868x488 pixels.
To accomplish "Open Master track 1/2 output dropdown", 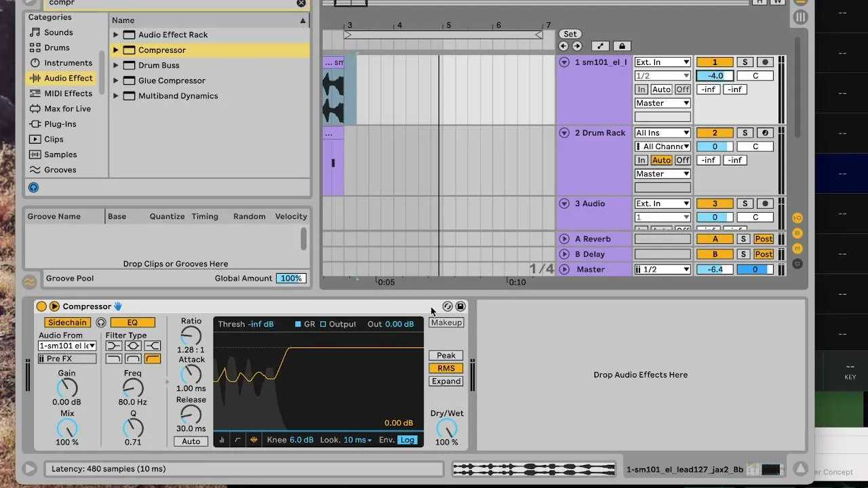I will (x=663, y=269).
